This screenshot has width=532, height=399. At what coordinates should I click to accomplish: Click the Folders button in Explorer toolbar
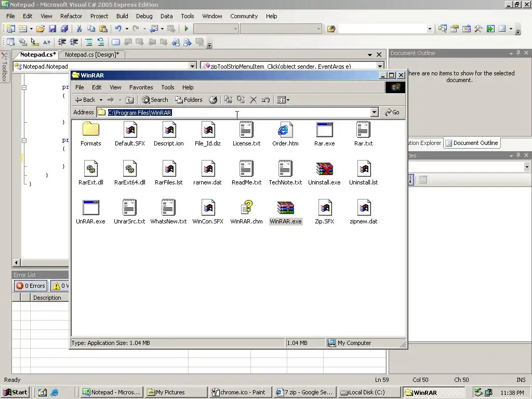(x=189, y=100)
